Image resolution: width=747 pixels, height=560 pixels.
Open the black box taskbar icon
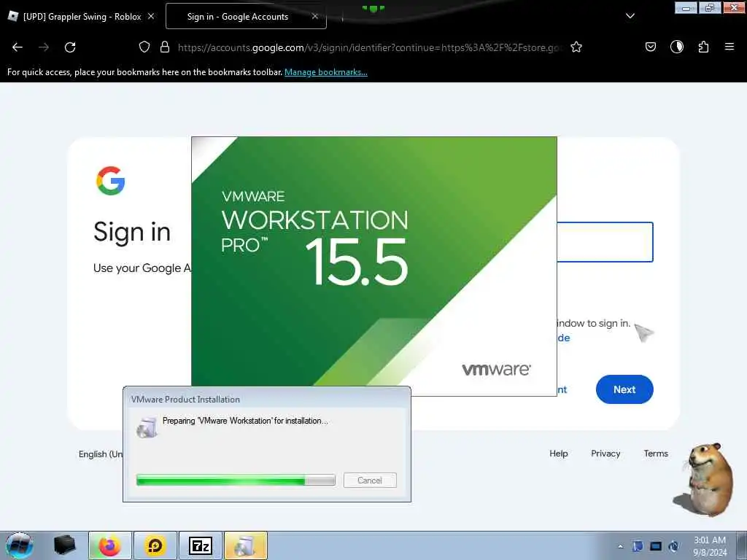pyautogui.click(x=65, y=545)
